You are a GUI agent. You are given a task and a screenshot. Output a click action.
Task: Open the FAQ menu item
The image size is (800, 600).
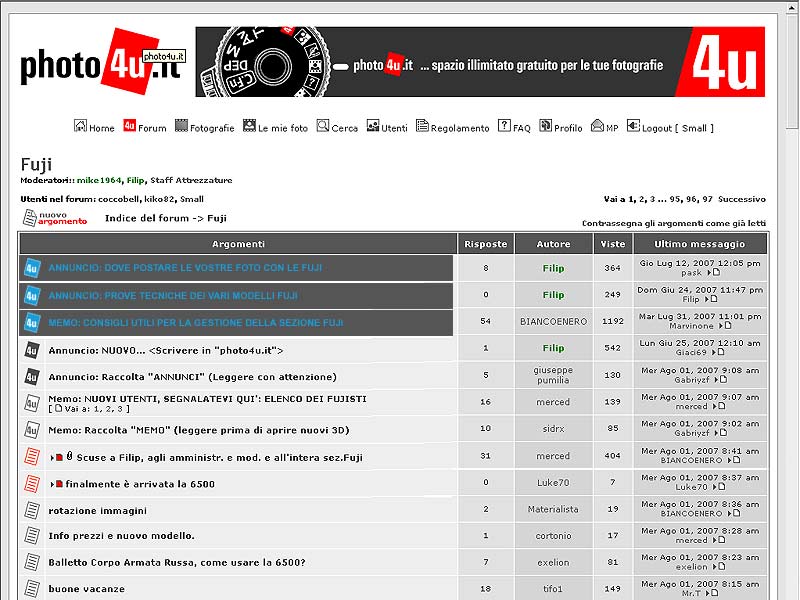521,128
